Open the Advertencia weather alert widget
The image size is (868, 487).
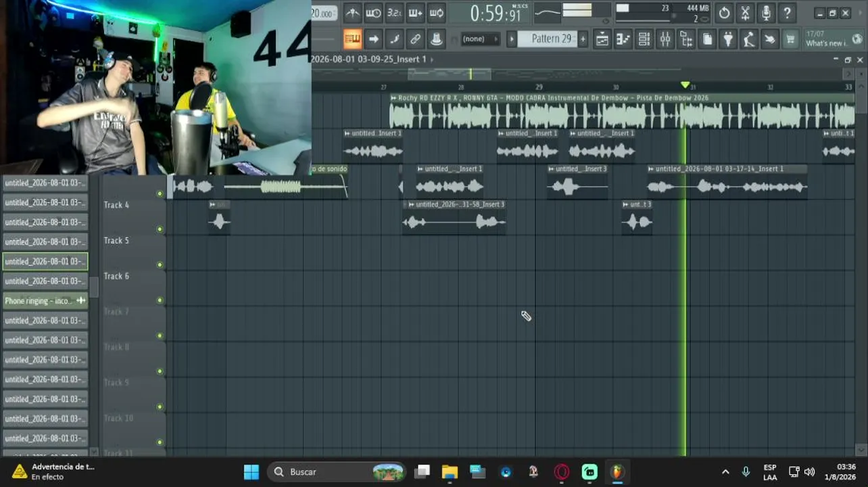click(x=54, y=471)
